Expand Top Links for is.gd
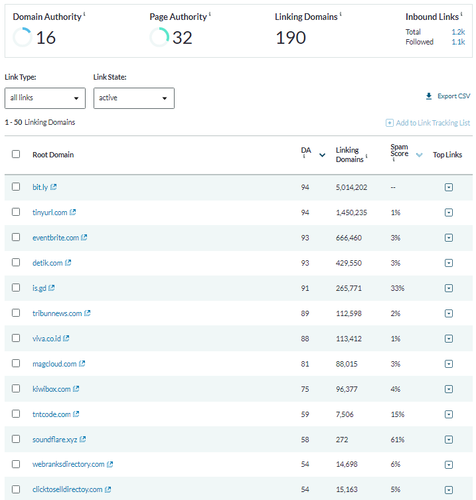 [449, 288]
